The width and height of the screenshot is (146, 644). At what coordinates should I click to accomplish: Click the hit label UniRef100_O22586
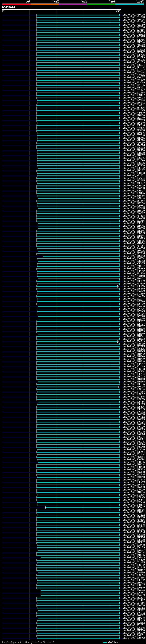coord(134,27)
